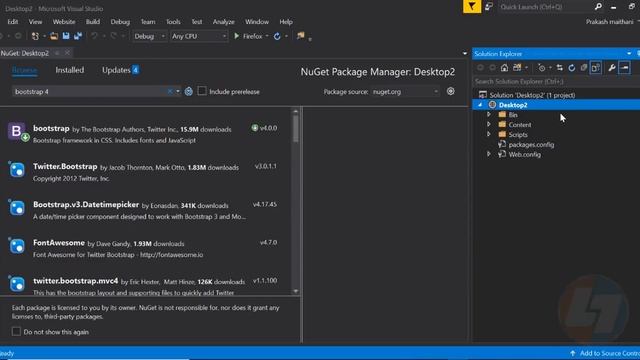Click Sync with Active Document icon
The image size is (640, 360).
pos(560,68)
